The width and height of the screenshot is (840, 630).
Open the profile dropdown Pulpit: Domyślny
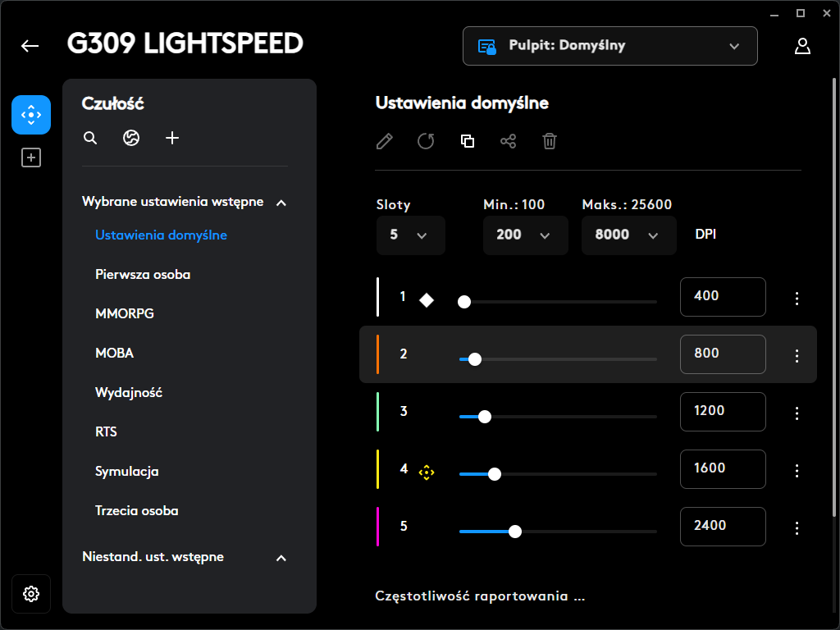coord(610,46)
